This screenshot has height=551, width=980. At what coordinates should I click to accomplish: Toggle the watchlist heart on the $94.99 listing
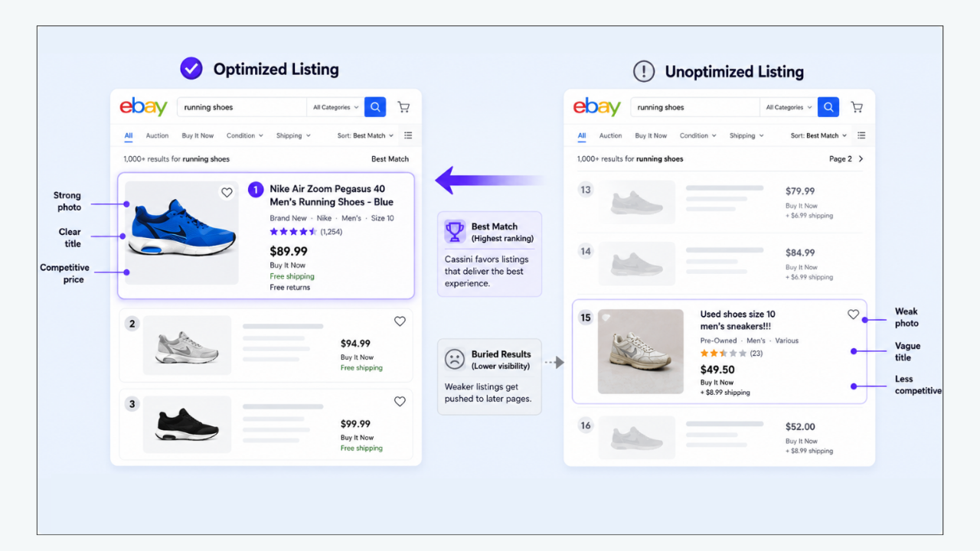point(400,321)
